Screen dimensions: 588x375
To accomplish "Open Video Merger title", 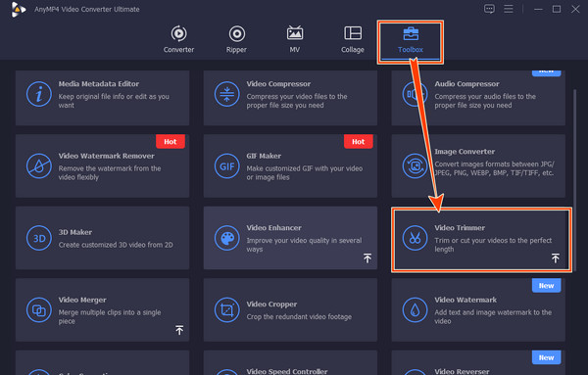I will click(x=82, y=300).
